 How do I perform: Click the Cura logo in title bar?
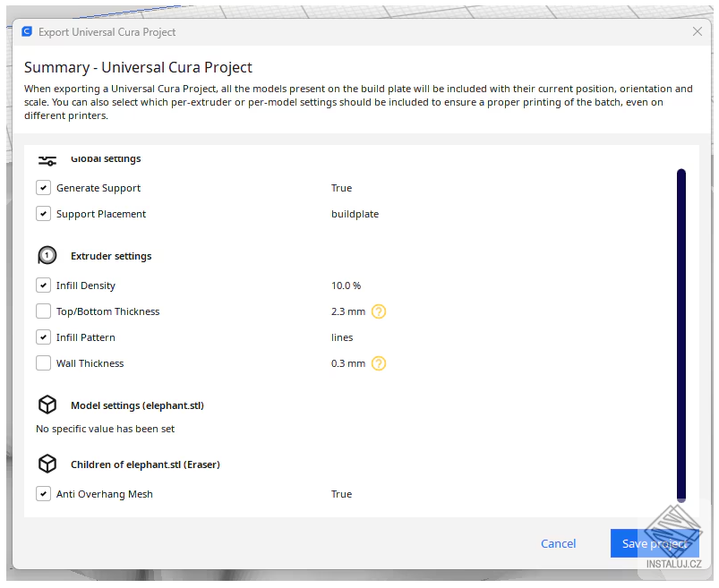(27, 31)
